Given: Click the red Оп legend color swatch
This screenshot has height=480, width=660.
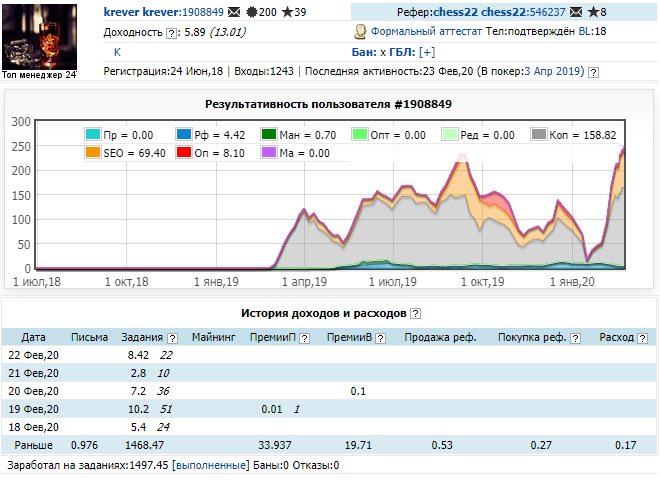Looking at the screenshot, I should tap(183, 153).
